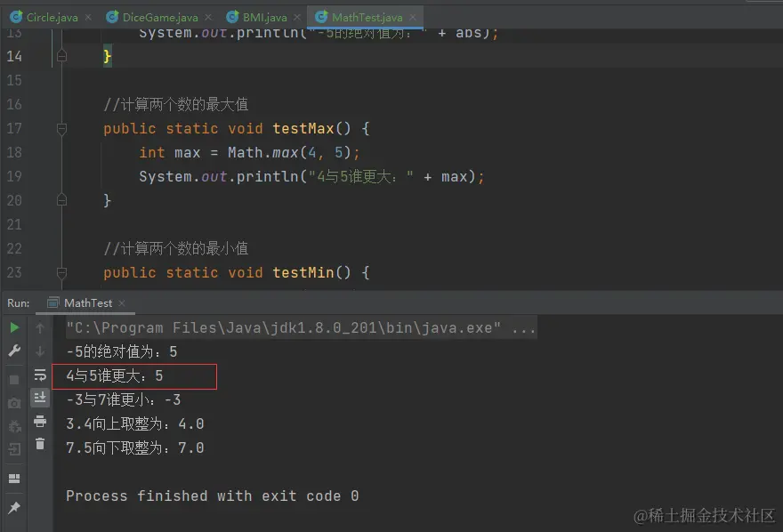Click console line -3与7谁更小: -3
The height and width of the screenshot is (532, 783).
[x=124, y=399]
